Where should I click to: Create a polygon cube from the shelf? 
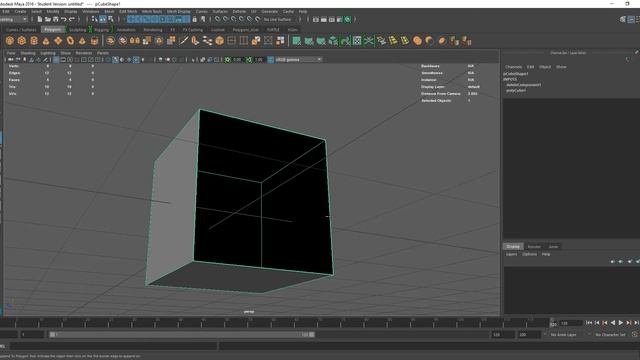click(22, 40)
